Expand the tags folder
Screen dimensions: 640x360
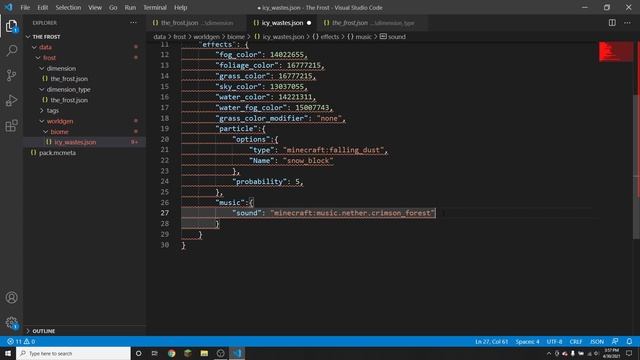coord(52,111)
